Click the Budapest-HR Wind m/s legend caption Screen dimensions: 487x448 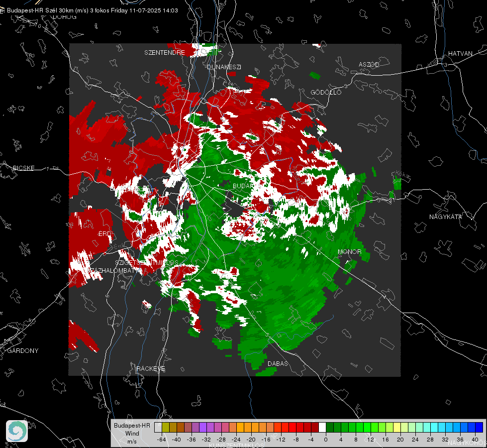click(x=132, y=434)
